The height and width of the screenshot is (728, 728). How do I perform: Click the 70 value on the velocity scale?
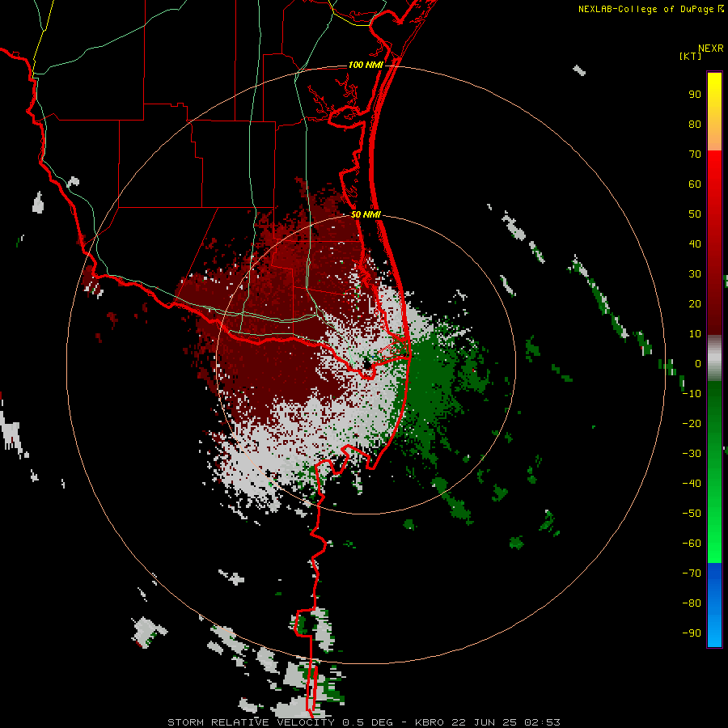click(x=695, y=154)
